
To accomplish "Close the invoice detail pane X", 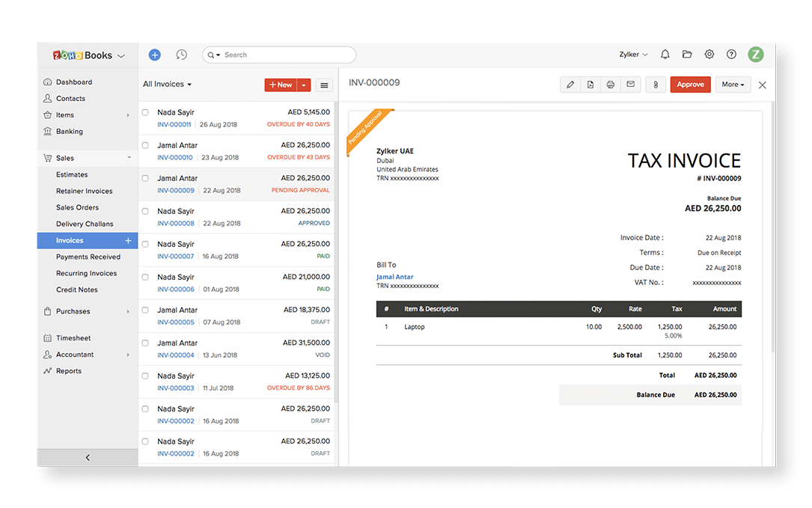I will coord(763,85).
